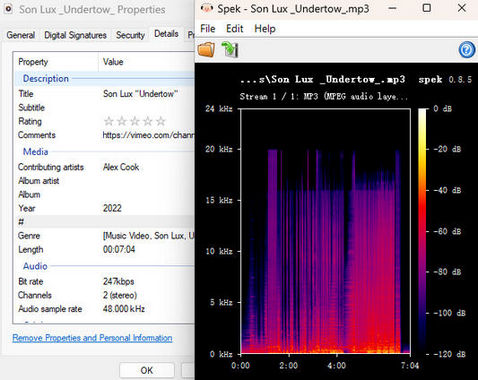Select the Details tab
This screenshot has height=380, width=478.
[166, 34]
